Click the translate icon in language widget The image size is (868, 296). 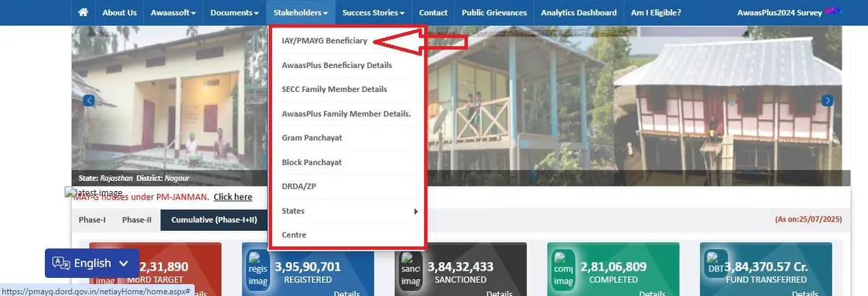click(x=61, y=263)
